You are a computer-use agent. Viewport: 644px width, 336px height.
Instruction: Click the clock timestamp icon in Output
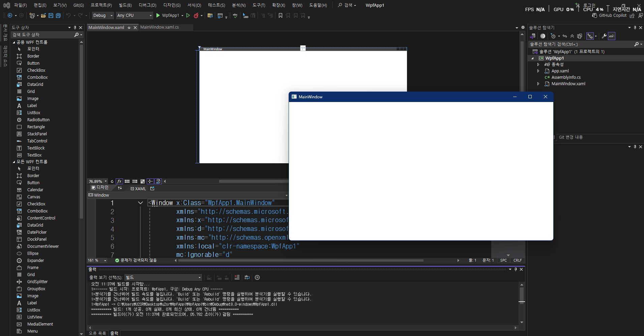(257, 277)
